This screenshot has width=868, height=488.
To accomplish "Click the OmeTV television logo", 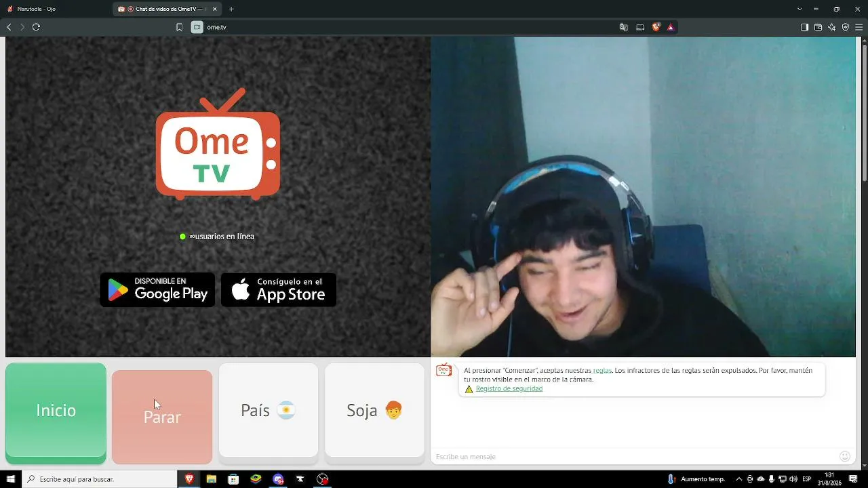I will [x=218, y=144].
